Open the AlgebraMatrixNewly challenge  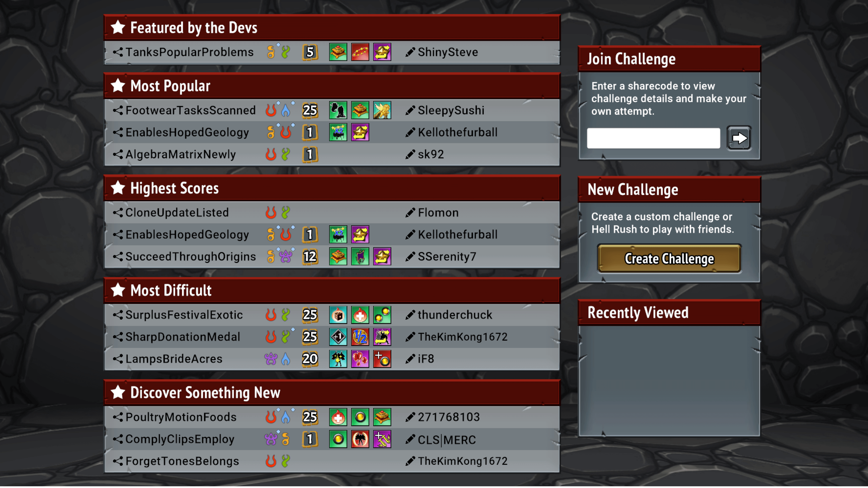point(332,154)
